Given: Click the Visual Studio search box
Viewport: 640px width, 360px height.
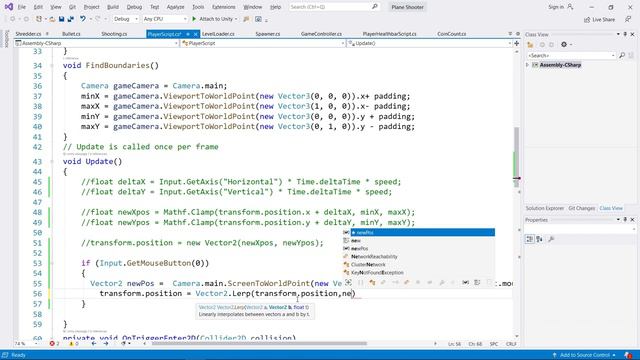Looking at the screenshot, I should pyautogui.click(x=334, y=7).
